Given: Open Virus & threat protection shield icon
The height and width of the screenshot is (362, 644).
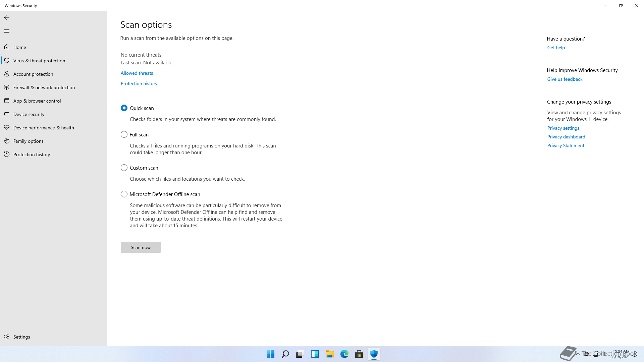Looking at the screenshot, I should coord(7,60).
